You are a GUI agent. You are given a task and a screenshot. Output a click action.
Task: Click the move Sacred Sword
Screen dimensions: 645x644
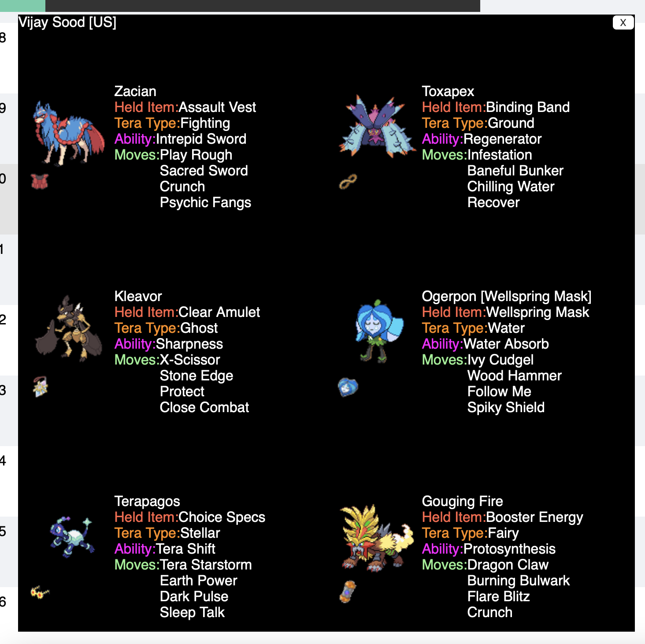point(204,171)
